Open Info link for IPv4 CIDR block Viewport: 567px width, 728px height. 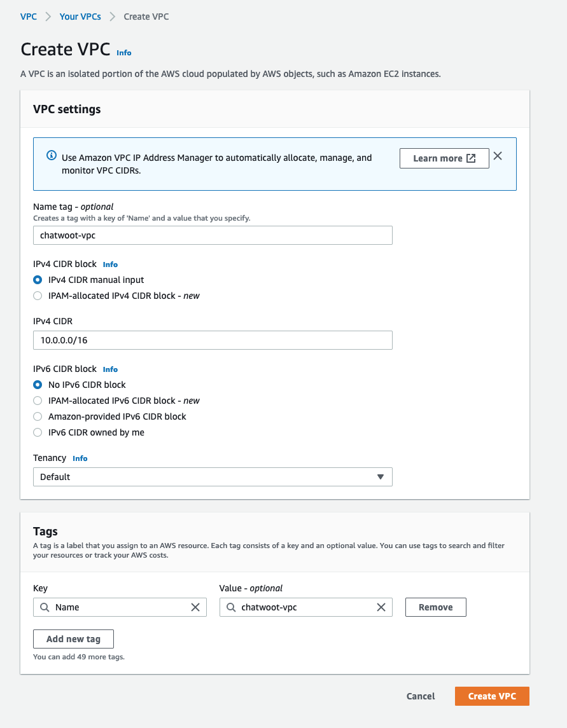pyautogui.click(x=110, y=264)
